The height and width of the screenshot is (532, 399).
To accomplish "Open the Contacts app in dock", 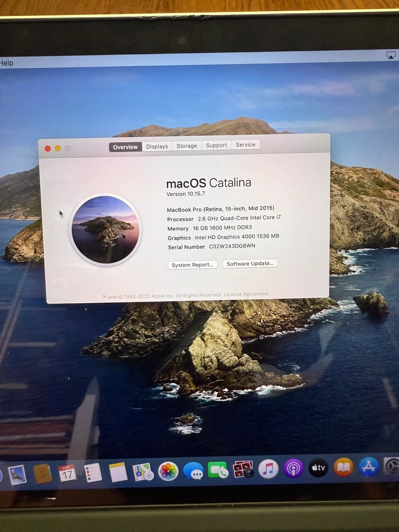I will click(x=43, y=473).
